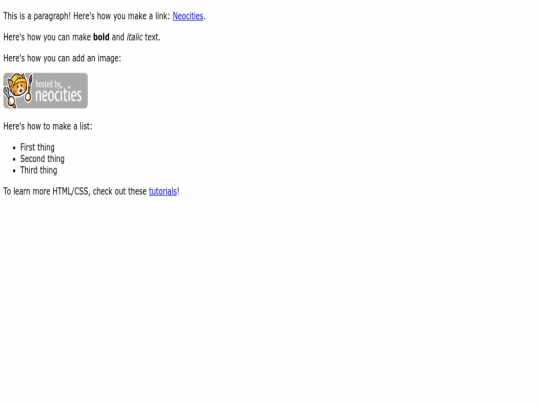540x405 pixels.
Task: Select the "Second thing" list item
Action: 42,159
